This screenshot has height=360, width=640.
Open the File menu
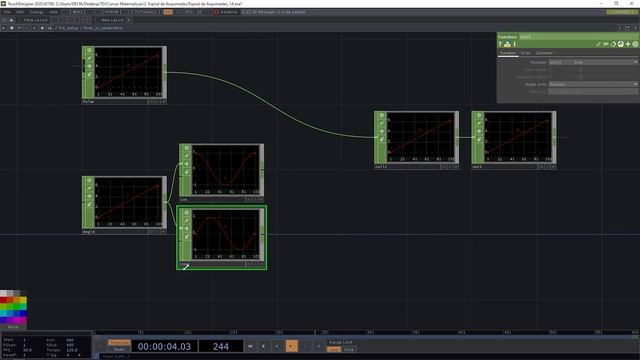(7, 12)
